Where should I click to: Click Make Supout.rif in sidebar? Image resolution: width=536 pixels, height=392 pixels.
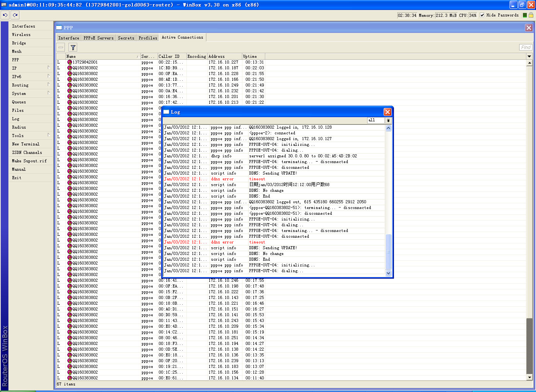[29, 161]
